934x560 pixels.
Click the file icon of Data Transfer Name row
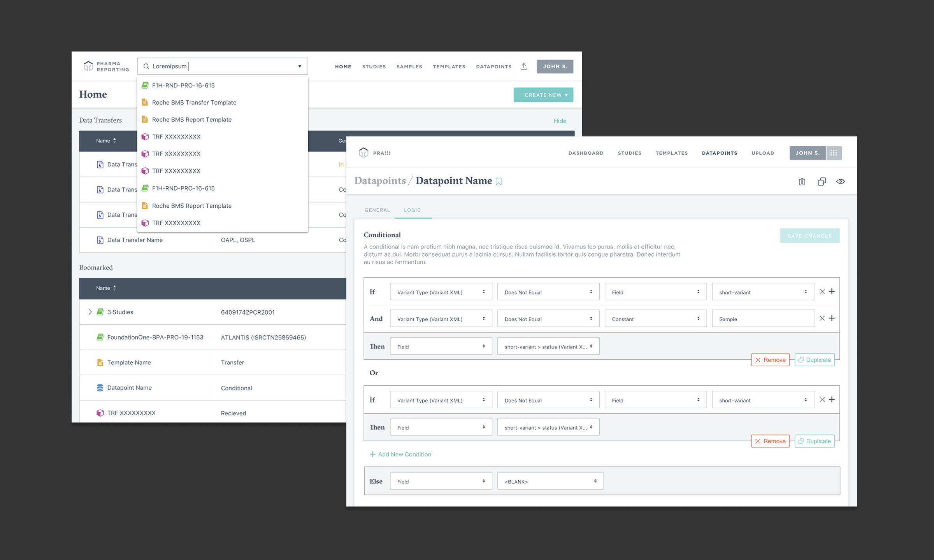(100, 240)
